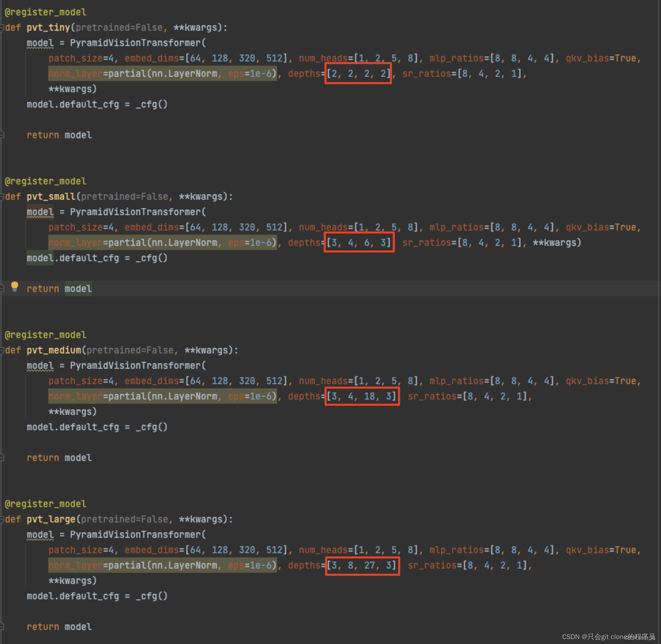Viewport: 661px width, 644px height.
Task: Click return keyword in pvt_large
Action: [x=43, y=627]
